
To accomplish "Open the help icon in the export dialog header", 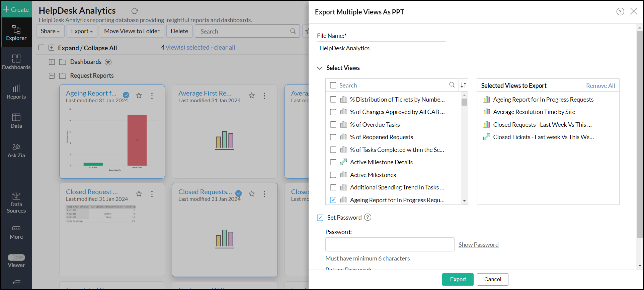I will (x=620, y=12).
